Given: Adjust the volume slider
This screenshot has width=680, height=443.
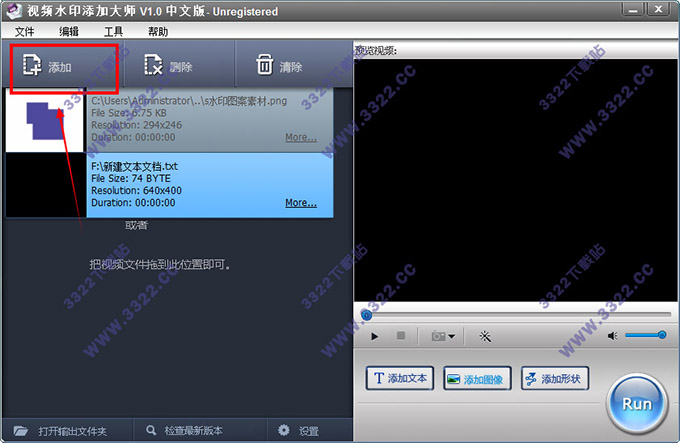Looking at the screenshot, I should point(645,335).
